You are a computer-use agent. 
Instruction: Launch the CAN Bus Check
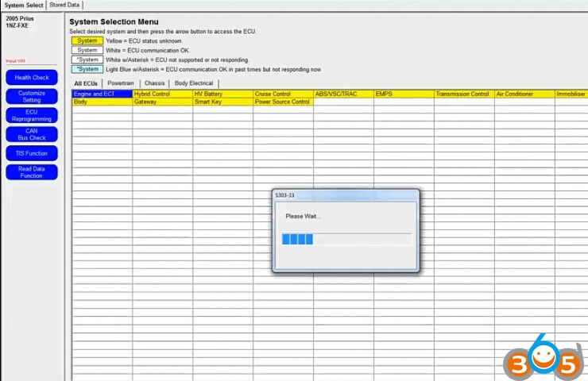coord(32,134)
